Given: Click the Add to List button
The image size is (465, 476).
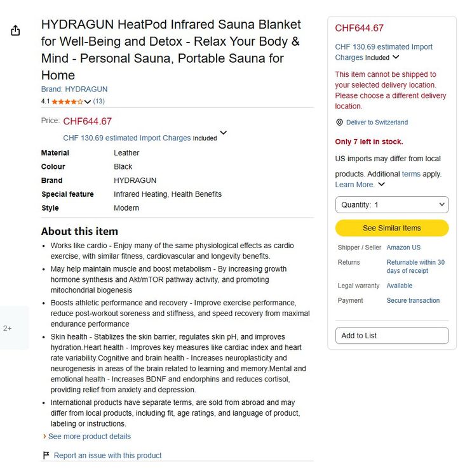Looking at the screenshot, I should pyautogui.click(x=392, y=336).
